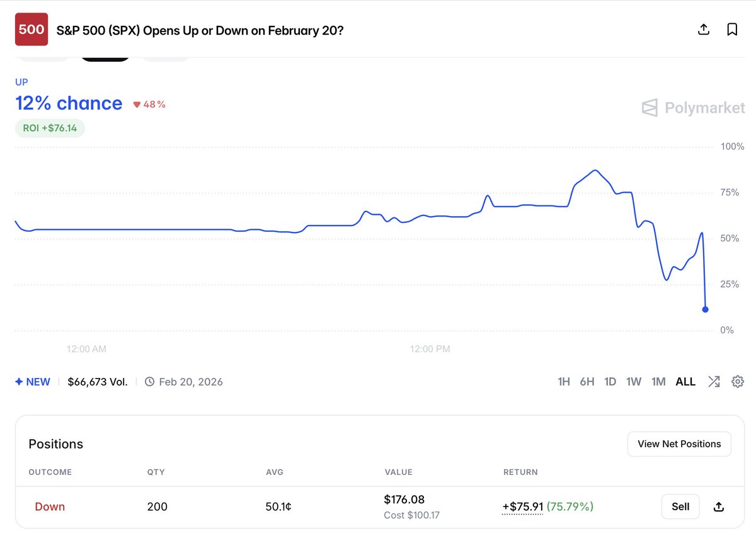Click the red 48% change indicator
Image resolution: width=756 pixels, height=543 pixels.
pyautogui.click(x=149, y=105)
